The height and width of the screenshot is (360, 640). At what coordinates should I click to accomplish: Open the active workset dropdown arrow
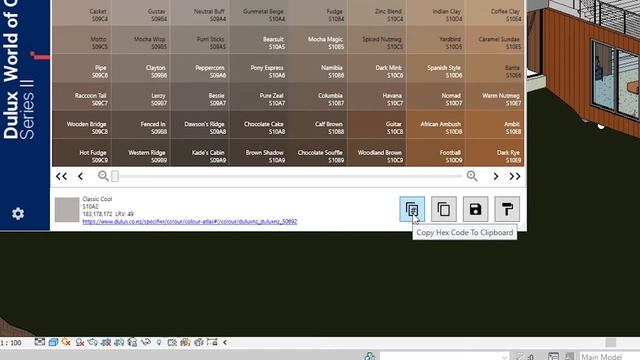[504, 357]
